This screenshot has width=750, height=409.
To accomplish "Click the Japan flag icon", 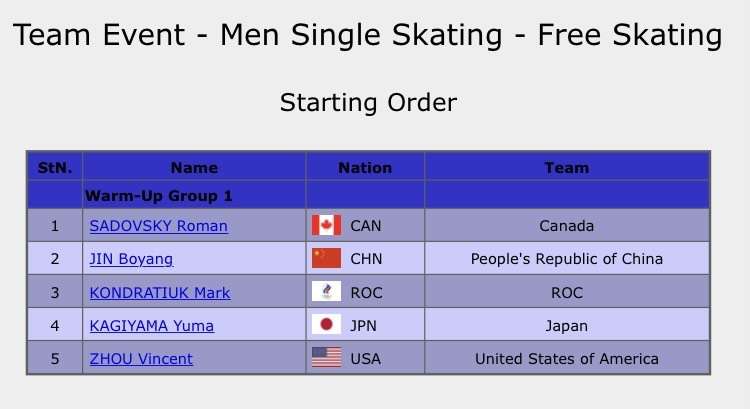I will tap(326, 324).
